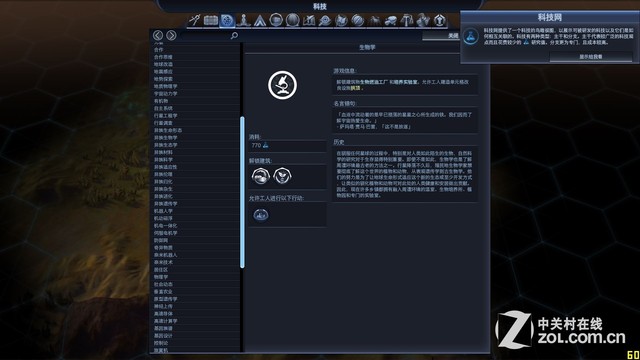The width and height of the screenshot is (640, 360).
Task: Click the 显示给我看 button in the tip popup
Action: (591, 57)
